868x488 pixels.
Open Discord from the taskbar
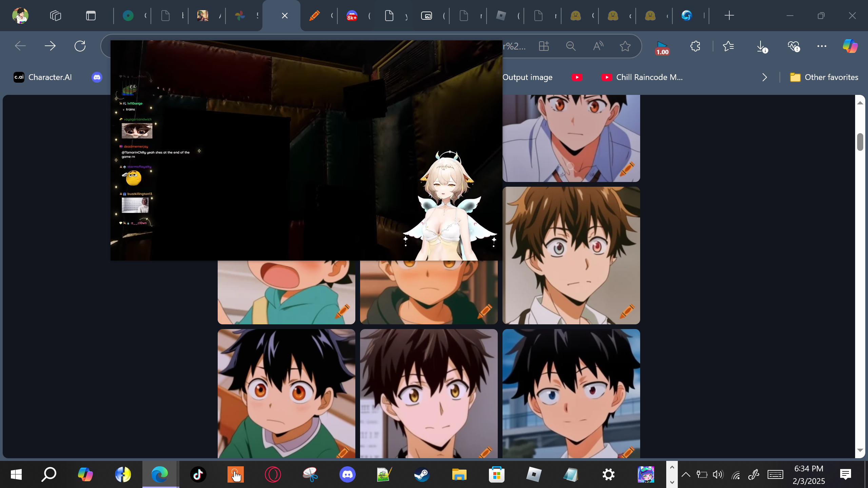[348, 474]
